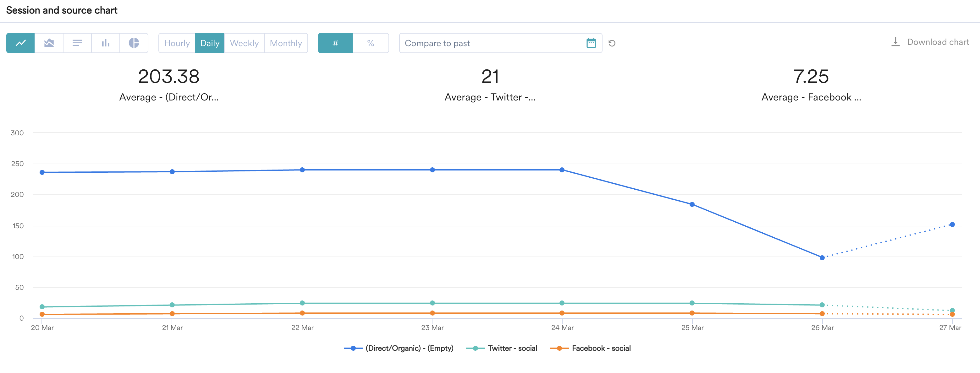The width and height of the screenshot is (980, 373).
Task: Switch to the Hourly tab
Action: pos(177,43)
